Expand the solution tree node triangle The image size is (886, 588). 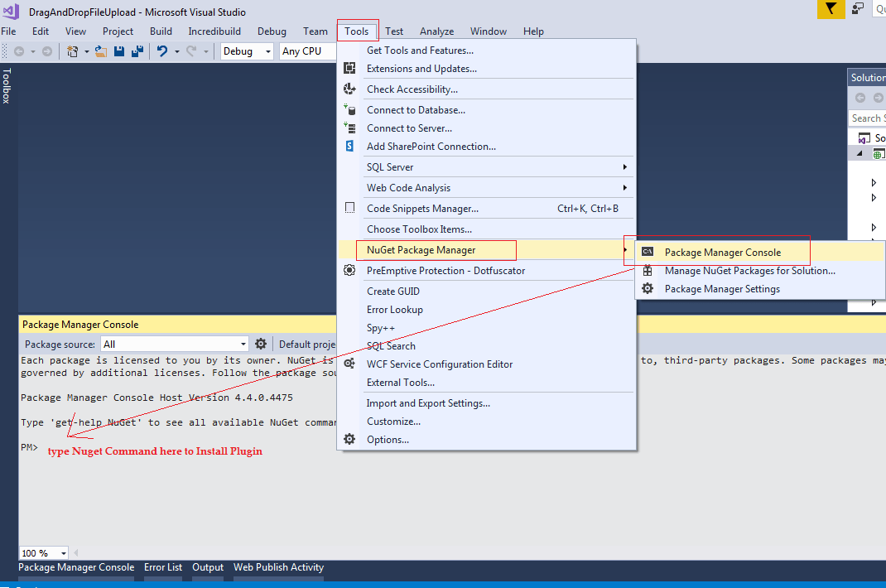tap(858, 152)
